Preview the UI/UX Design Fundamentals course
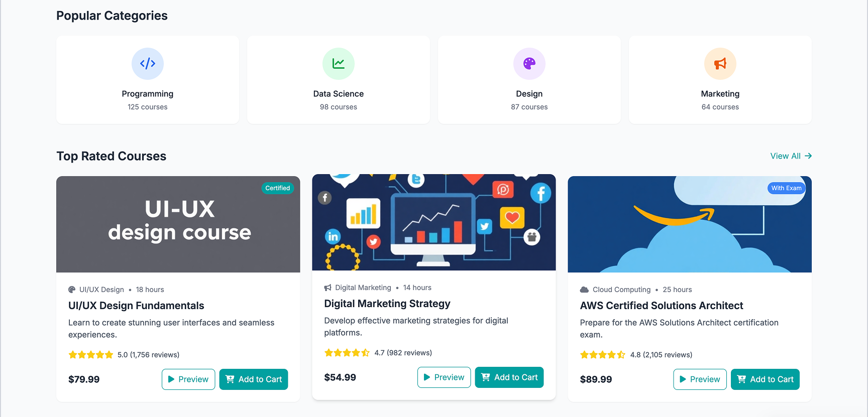This screenshot has height=417, width=868. click(x=188, y=379)
